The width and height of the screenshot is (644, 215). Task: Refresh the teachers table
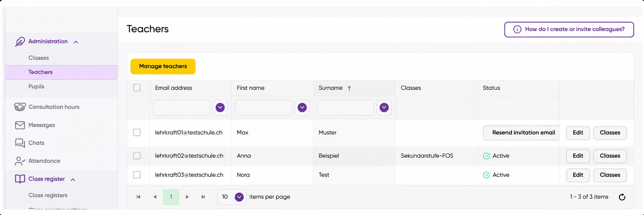tap(622, 197)
